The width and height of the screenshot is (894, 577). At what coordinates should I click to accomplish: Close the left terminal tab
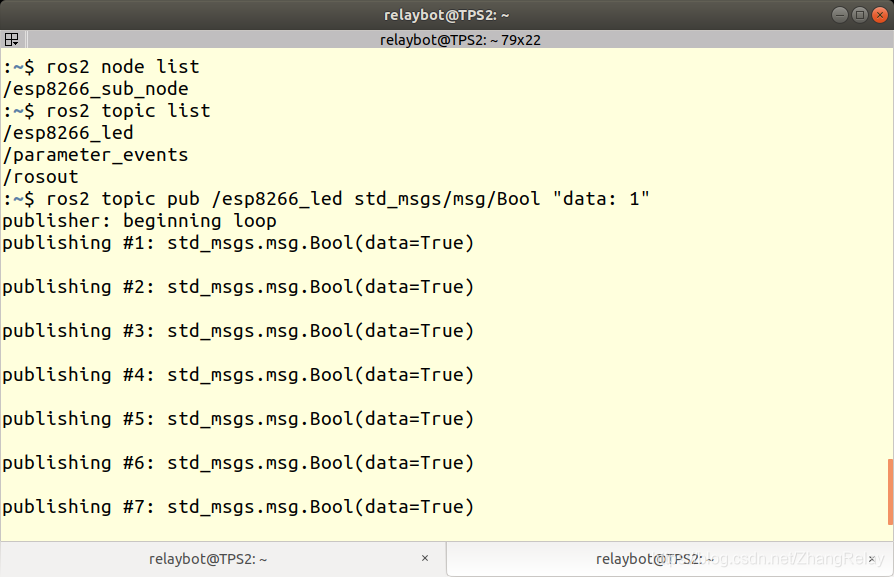pyautogui.click(x=424, y=558)
